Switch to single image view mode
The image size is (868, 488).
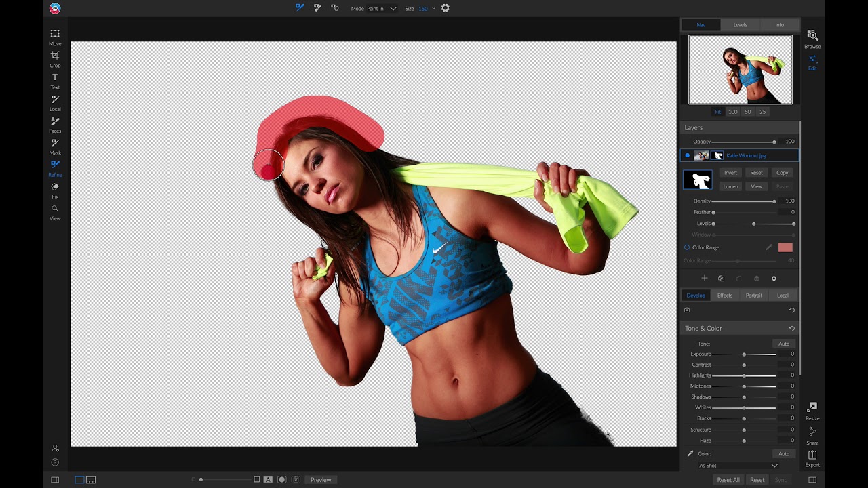pyautogui.click(x=79, y=480)
